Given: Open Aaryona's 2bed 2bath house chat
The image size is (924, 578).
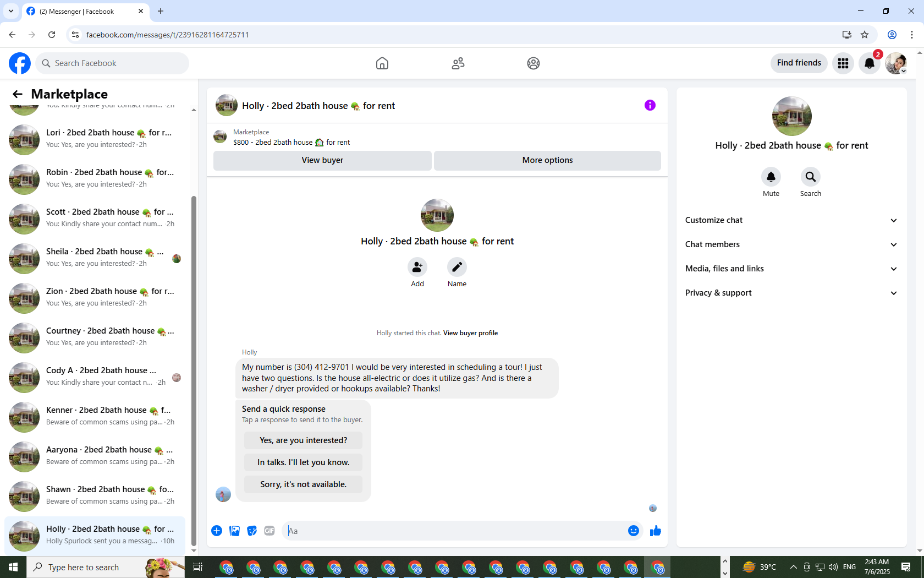Looking at the screenshot, I should (95, 456).
